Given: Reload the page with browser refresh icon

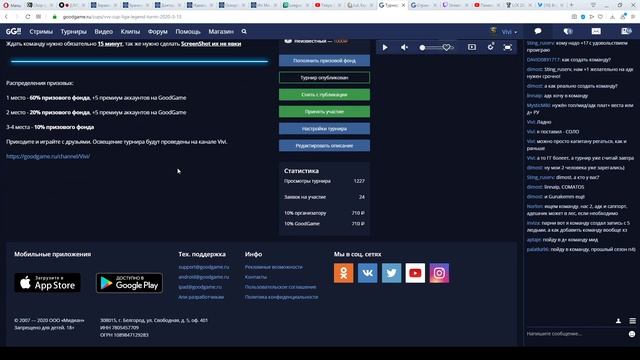Looking at the screenshot, I should 27,17.
